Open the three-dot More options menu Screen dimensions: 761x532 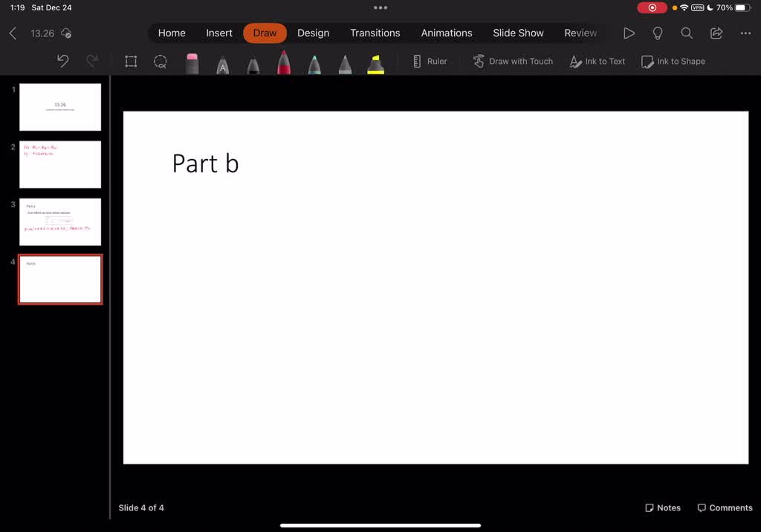pos(745,33)
